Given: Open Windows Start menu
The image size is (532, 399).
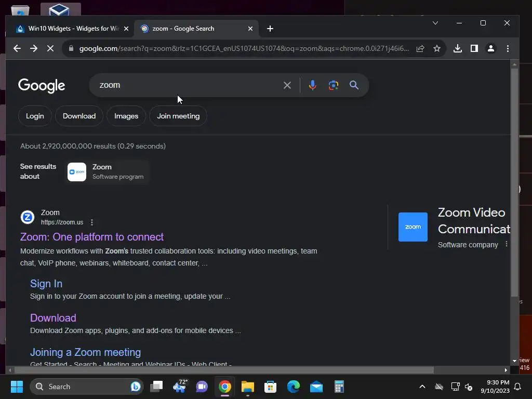Looking at the screenshot, I should point(17,387).
